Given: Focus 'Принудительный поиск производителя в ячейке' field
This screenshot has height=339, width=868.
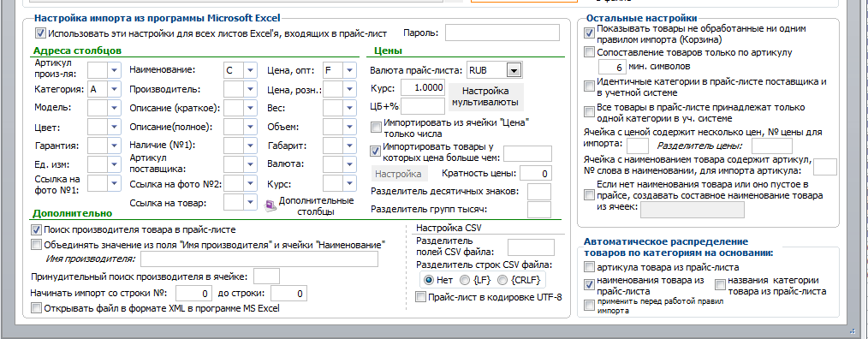Looking at the screenshot, I should click(266, 276).
